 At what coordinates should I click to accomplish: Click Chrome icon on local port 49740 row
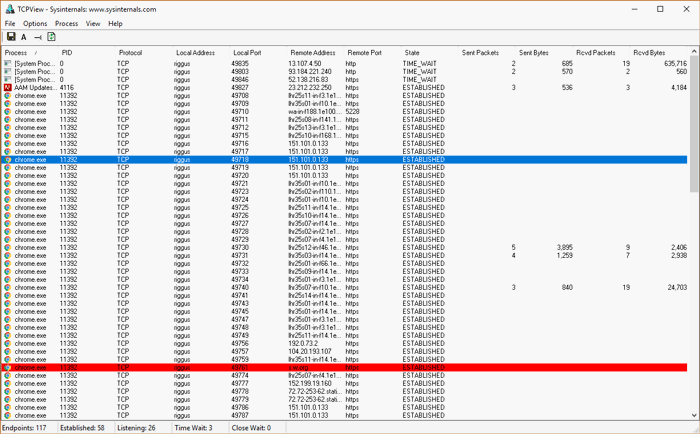[x=8, y=288]
